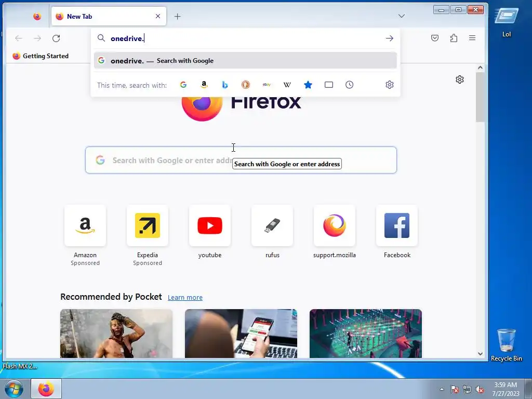Go back one page
This screenshot has width=532, height=399.
pyautogui.click(x=19, y=38)
